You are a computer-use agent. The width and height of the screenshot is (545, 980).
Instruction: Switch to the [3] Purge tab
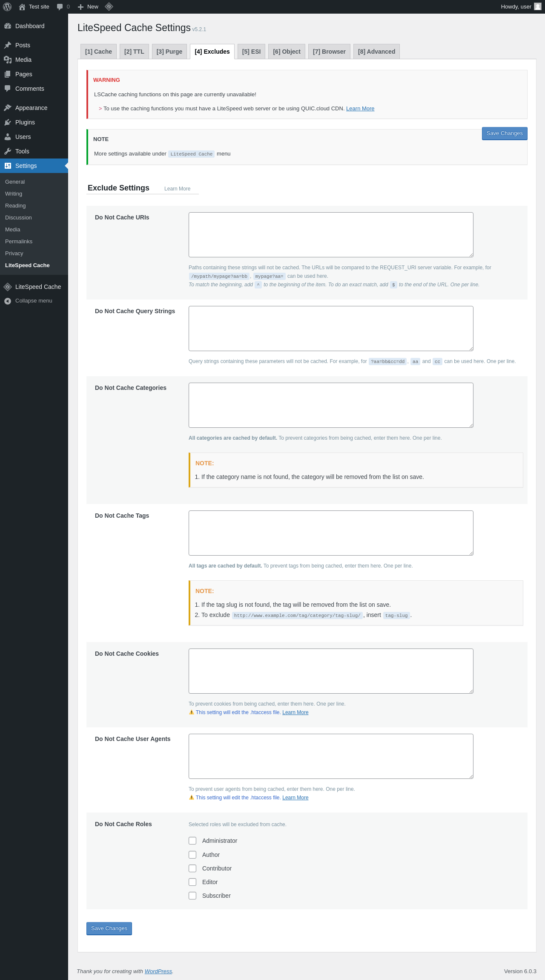(x=169, y=52)
